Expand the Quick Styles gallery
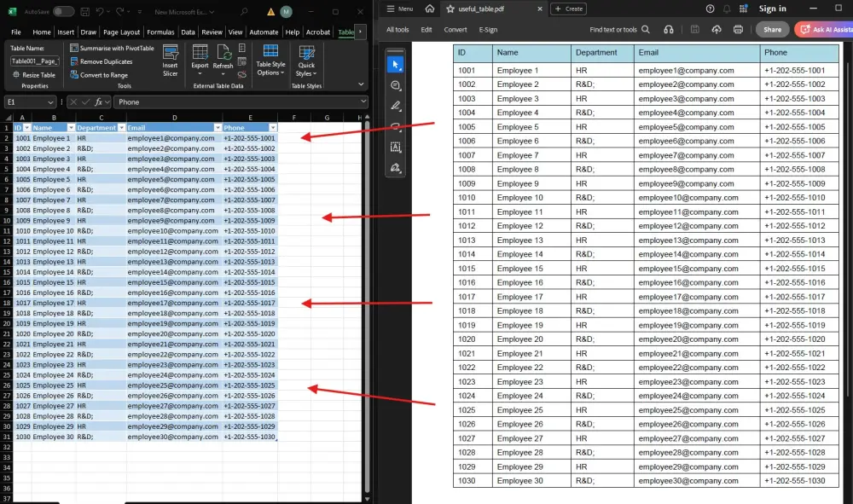853x504 pixels. pos(306,61)
